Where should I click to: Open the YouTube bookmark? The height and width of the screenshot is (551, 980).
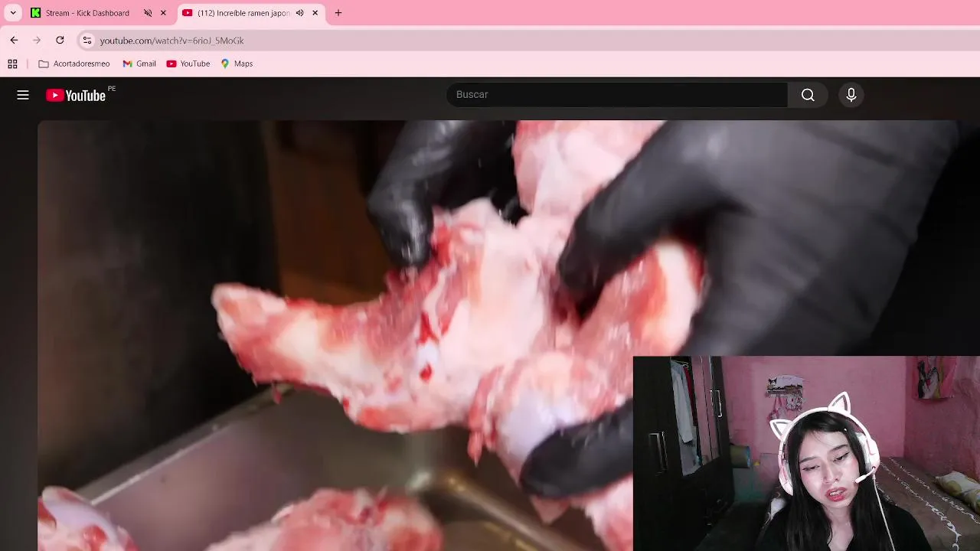point(188,64)
